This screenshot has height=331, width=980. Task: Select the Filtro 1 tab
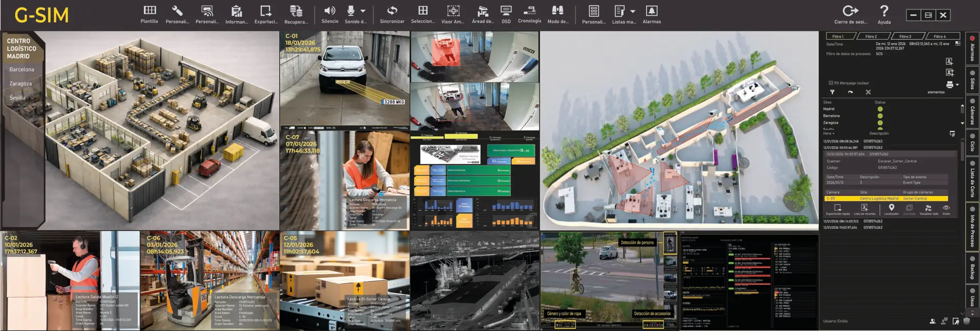click(841, 36)
